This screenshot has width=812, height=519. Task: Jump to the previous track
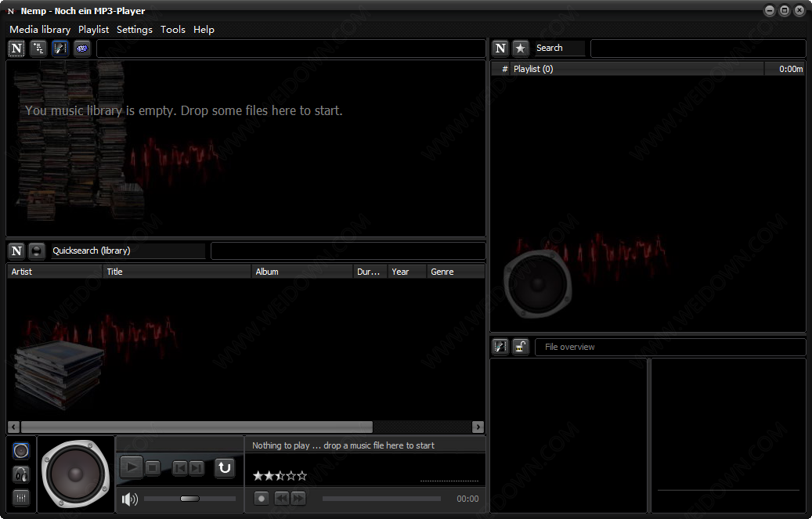179,468
